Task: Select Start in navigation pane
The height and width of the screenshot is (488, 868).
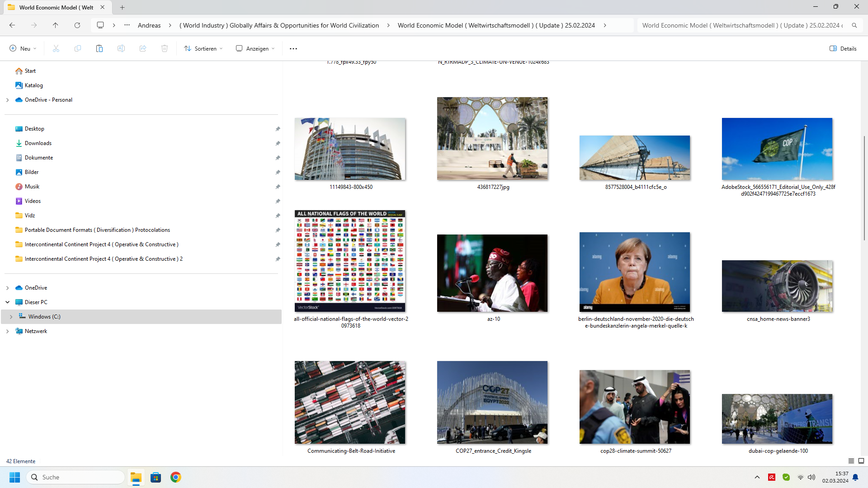Action: [x=30, y=71]
